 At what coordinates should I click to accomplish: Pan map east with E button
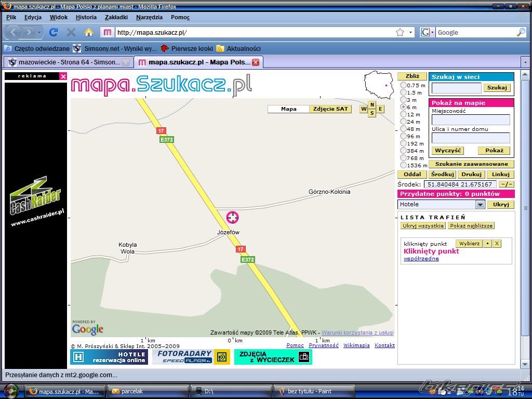tap(380, 109)
